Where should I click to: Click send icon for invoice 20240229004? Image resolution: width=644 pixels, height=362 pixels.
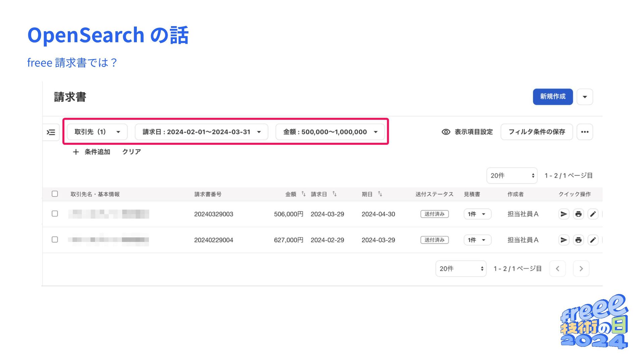click(564, 240)
